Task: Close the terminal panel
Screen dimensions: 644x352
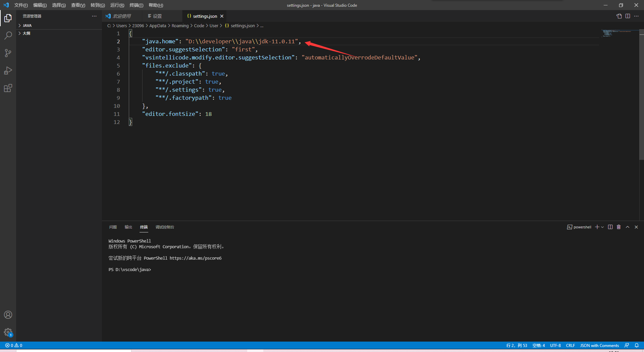Action: pos(636,227)
